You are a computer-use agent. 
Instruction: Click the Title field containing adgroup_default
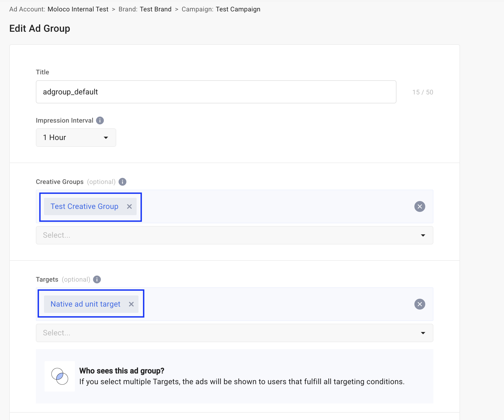[x=216, y=92]
